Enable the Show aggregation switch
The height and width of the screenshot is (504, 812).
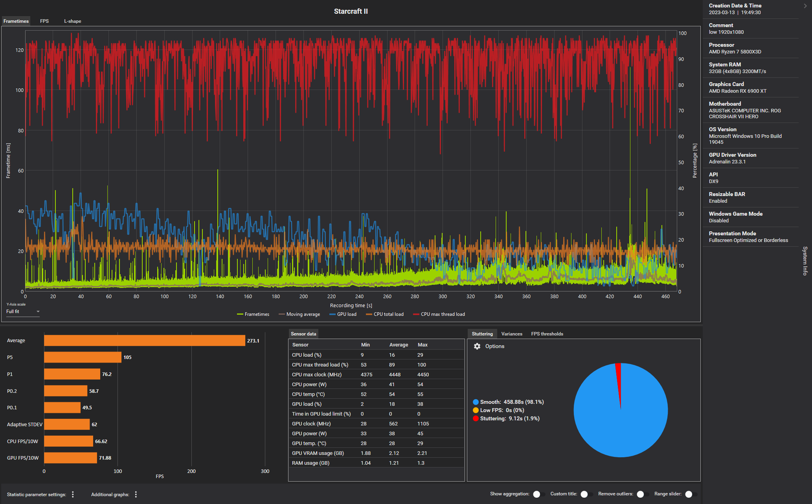point(539,494)
